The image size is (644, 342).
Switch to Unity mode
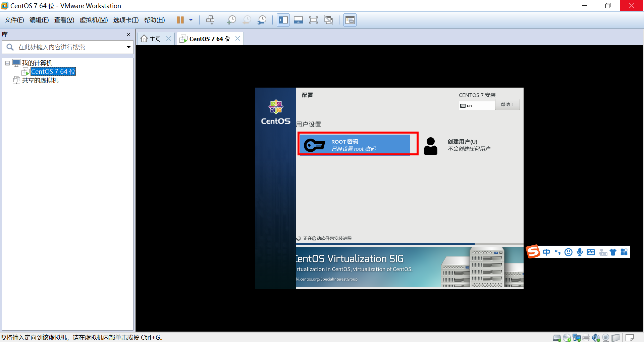coord(329,20)
